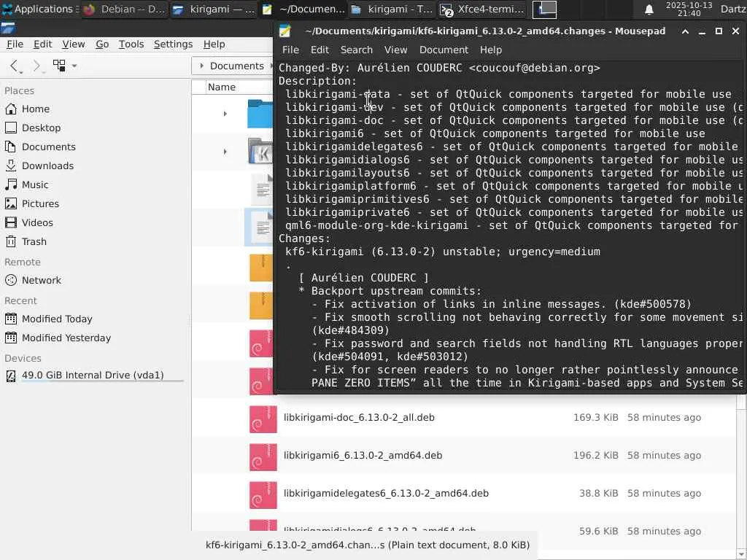The height and width of the screenshot is (560, 747).
Task: Click the Documents breadcrumb button
Action: [237, 66]
